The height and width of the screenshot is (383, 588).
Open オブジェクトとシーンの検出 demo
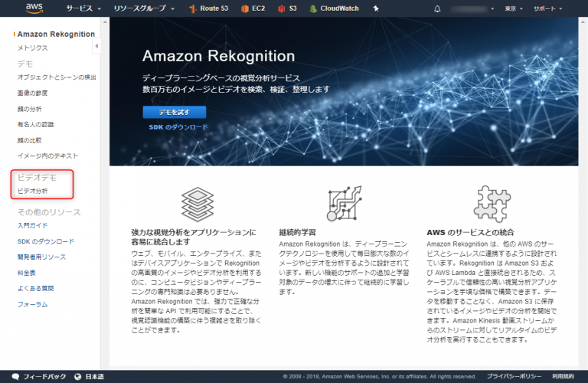(x=57, y=77)
